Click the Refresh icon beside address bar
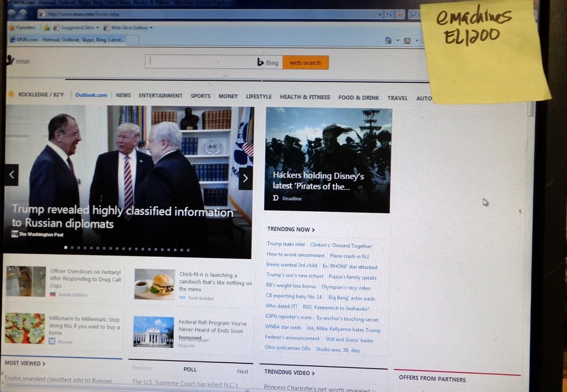The height and width of the screenshot is (392, 567). [389, 14]
